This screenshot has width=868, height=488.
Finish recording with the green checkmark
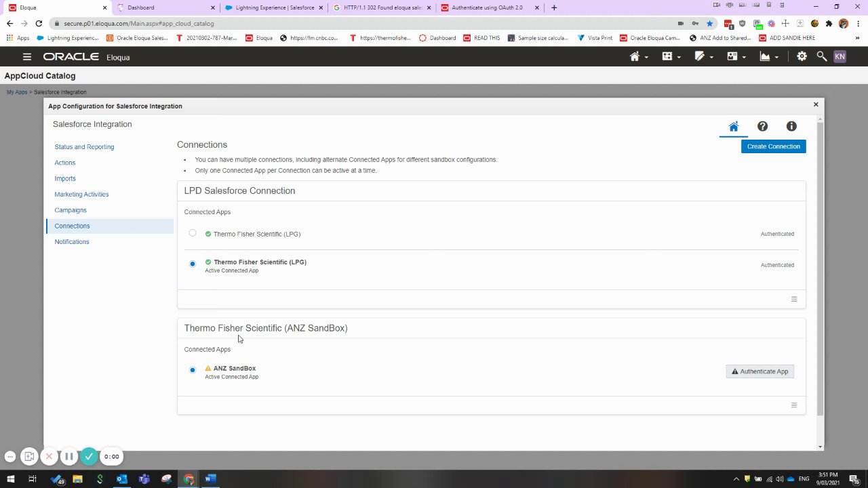(x=89, y=457)
